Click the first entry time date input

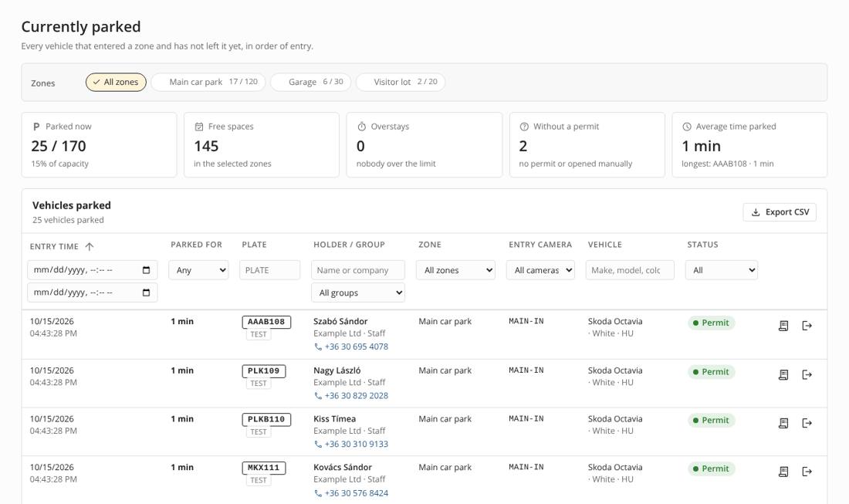(93, 270)
